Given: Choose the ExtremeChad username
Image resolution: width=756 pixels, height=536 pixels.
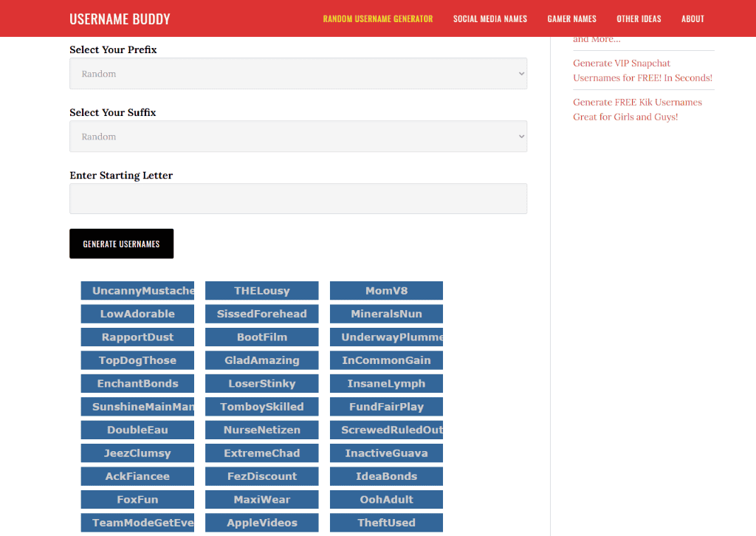Looking at the screenshot, I should click(262, 453).
